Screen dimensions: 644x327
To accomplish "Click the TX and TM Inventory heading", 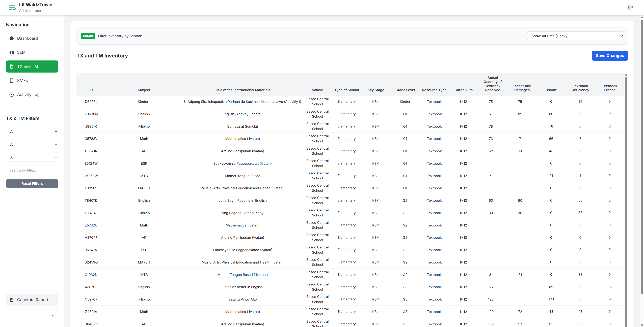I will tap(102, 56).
